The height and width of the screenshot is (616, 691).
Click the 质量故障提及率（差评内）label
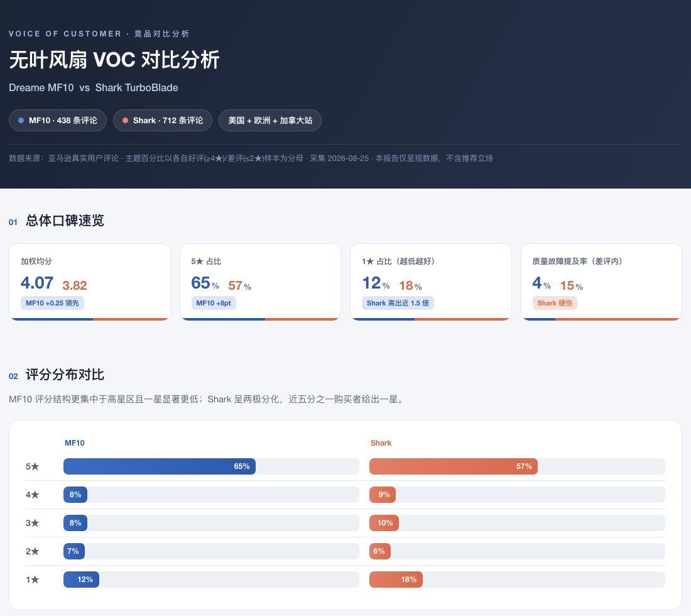pos(577,261)
